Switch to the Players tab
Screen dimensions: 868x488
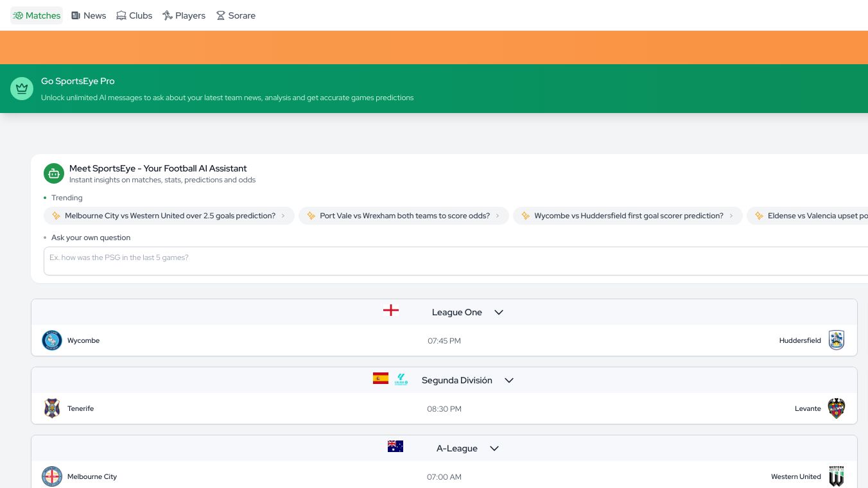click(x=184, y=15)
